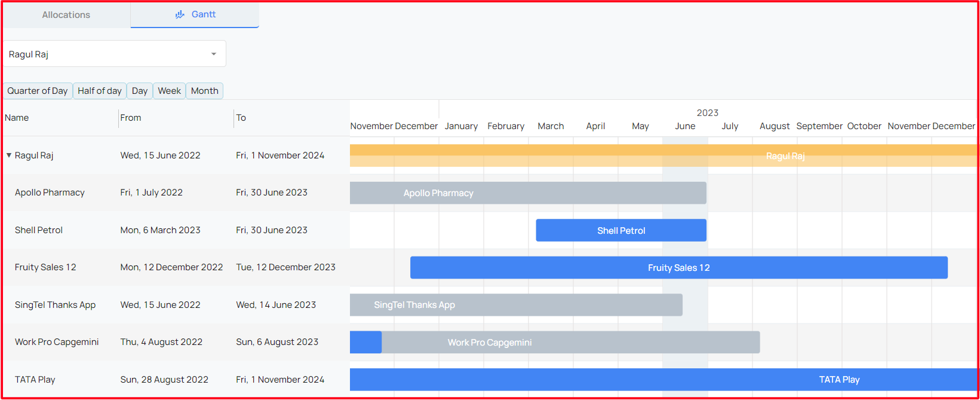Click the TATA Play Gantt bar
Viewport: 980px width, 400px height.
664,380
